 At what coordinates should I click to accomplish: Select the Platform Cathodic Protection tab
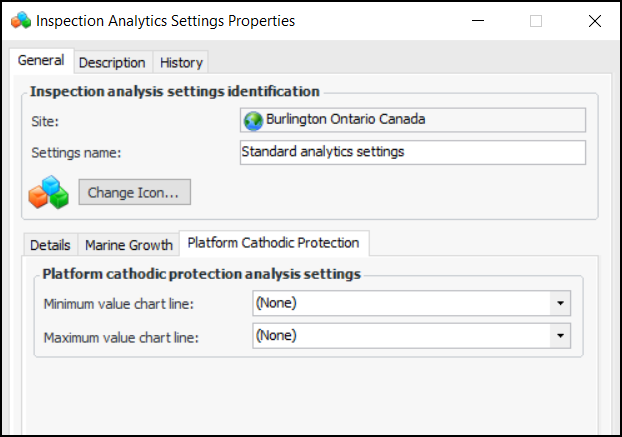(274, 243)
